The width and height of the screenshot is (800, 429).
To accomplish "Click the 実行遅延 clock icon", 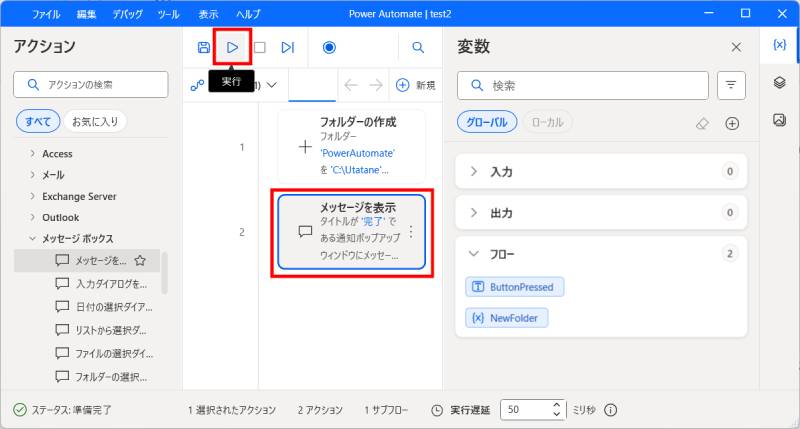I will [x=437, y=410].
